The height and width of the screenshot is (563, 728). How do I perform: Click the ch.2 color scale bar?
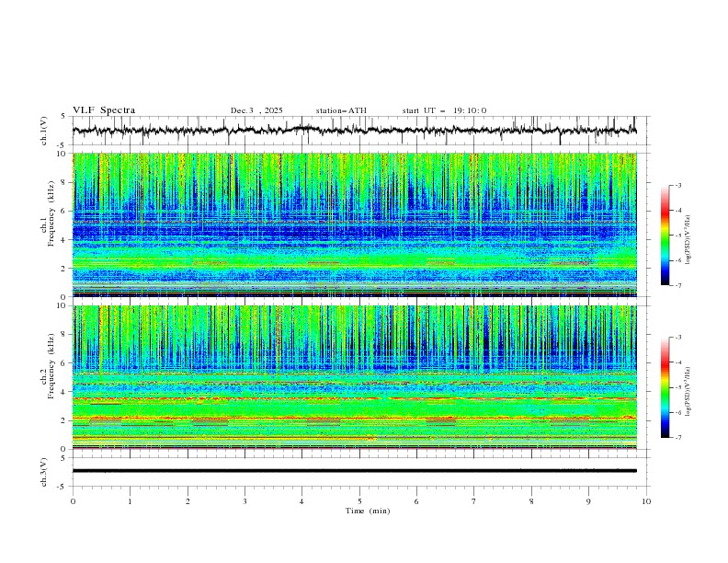tap(665, 387)
